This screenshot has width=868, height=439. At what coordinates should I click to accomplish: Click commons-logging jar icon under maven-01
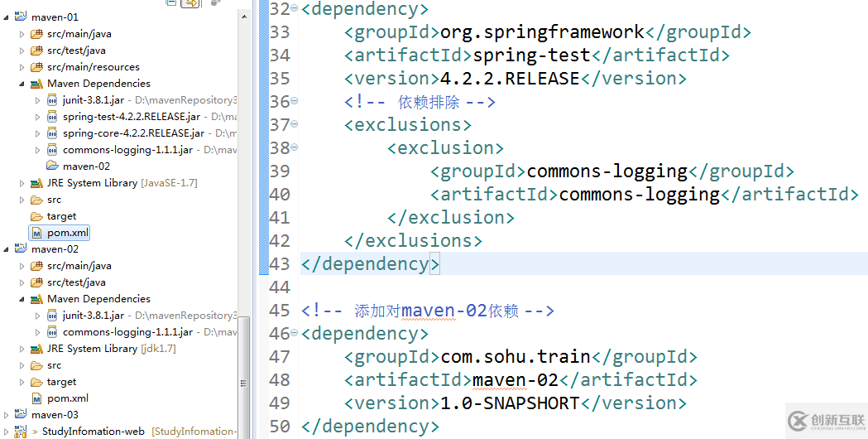tap(52, 150)
